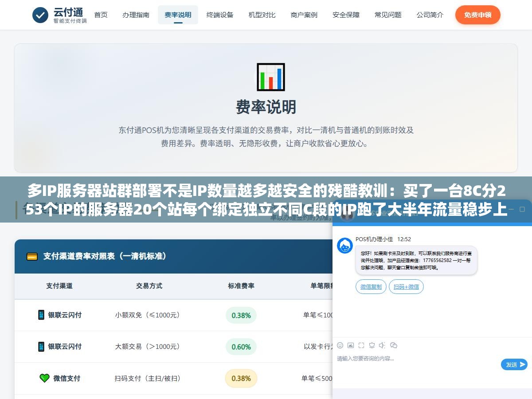Click the 费率说明 page heading
The image size is (532, 399).
click(266, 107)
